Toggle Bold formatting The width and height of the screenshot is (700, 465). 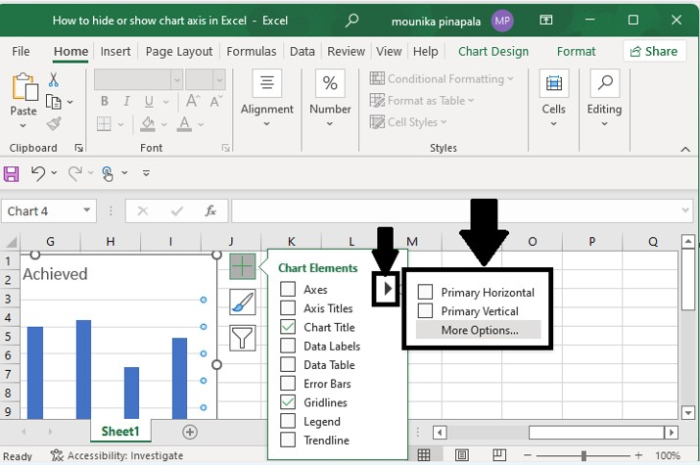[104, 101]
